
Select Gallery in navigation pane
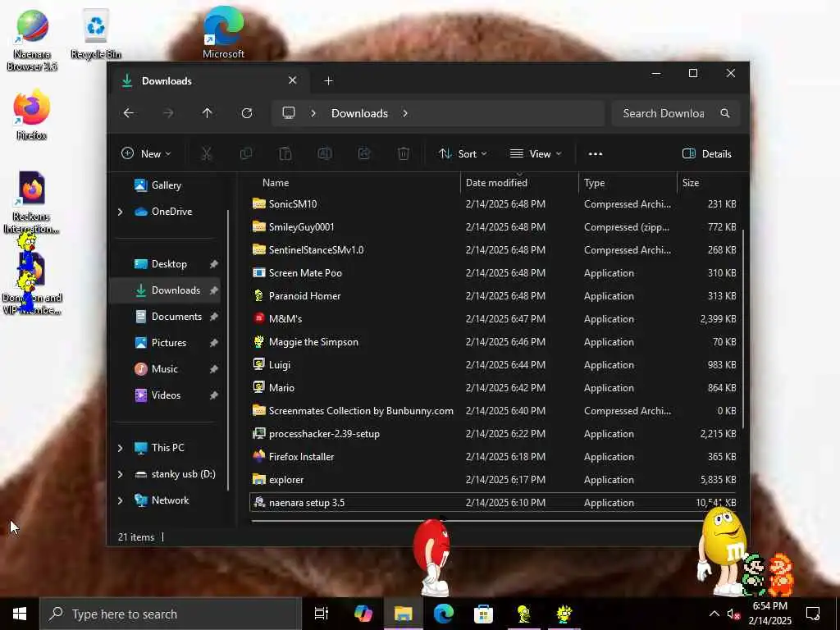tap(166, 185)
